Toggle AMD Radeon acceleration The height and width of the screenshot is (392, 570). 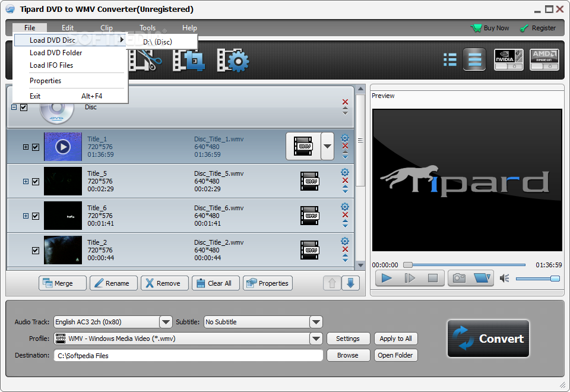click(x=544, y=59)
